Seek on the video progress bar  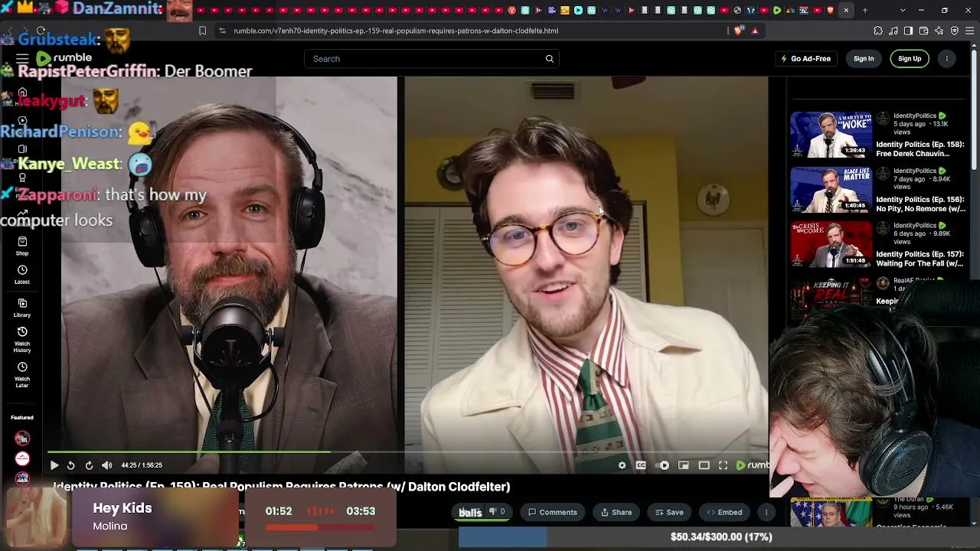click(407, 452)
